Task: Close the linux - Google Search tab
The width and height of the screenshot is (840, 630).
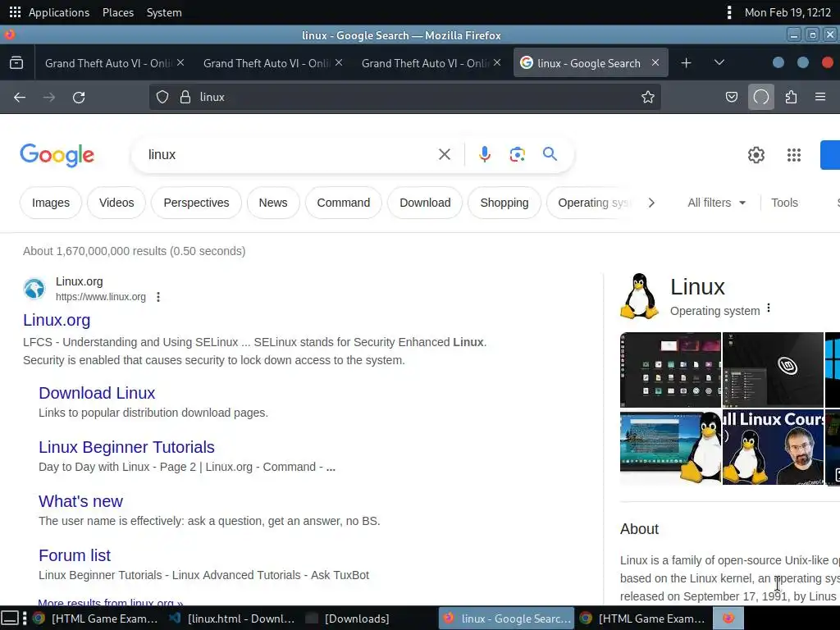Action: [x=655, y=62]
